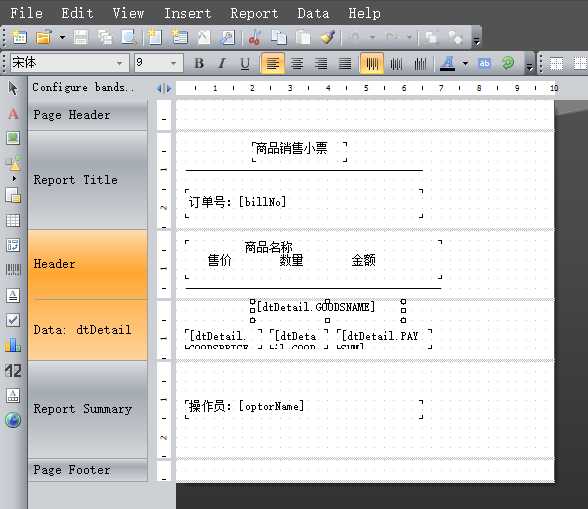
Task: Click the Preview report icon
Action: coord(129,38)
